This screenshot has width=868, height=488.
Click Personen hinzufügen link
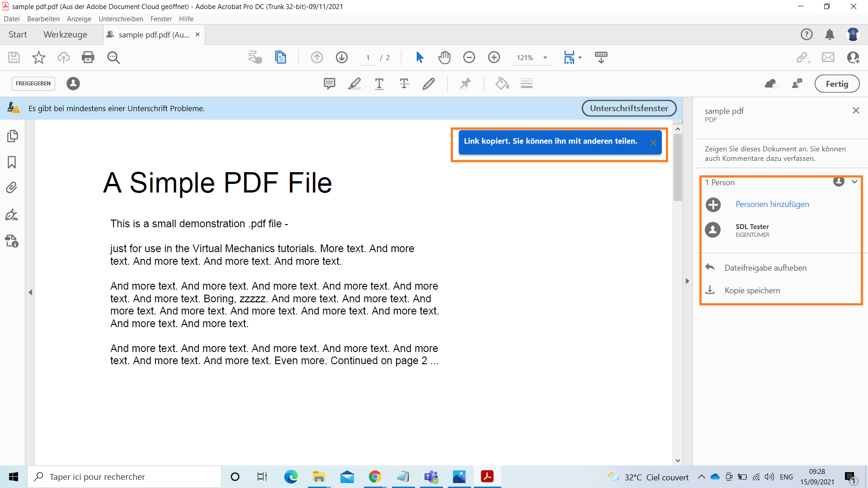(772, 204)
